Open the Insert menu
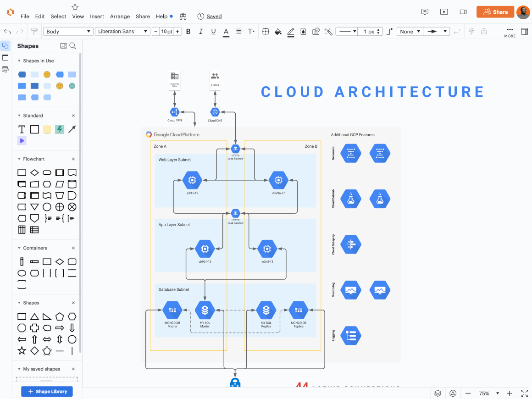Viewport: 532px width, 399px height. click(97, 16)
